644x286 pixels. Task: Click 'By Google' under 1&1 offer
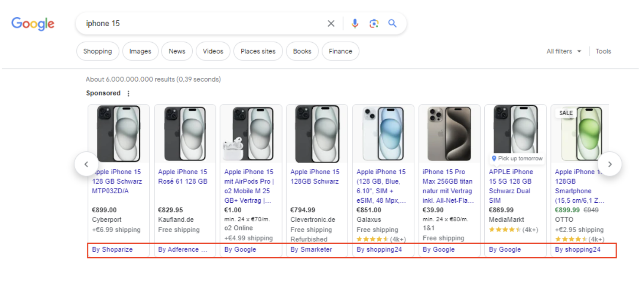tap(439, 250)
